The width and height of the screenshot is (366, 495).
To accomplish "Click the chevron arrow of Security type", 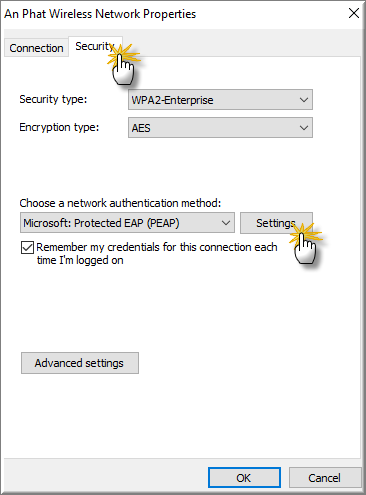I will (303, 100).
